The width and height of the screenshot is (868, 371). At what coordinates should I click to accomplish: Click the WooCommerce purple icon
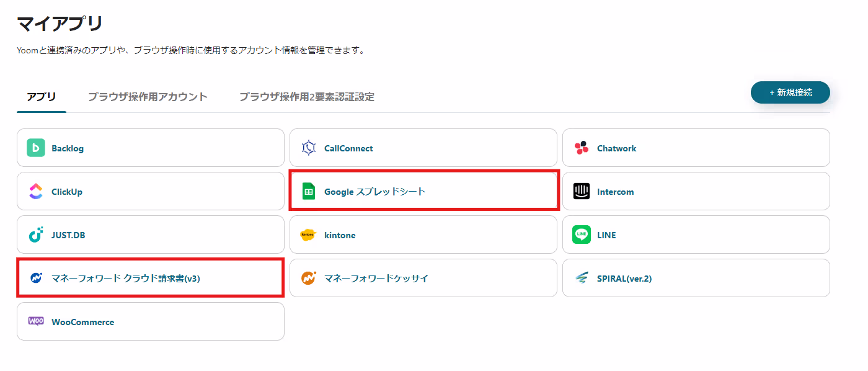click(x=36, y=321)
